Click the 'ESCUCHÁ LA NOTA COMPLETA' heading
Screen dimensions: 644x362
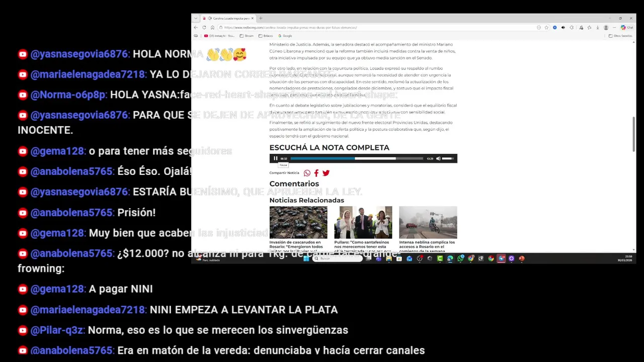pos(329,147)
